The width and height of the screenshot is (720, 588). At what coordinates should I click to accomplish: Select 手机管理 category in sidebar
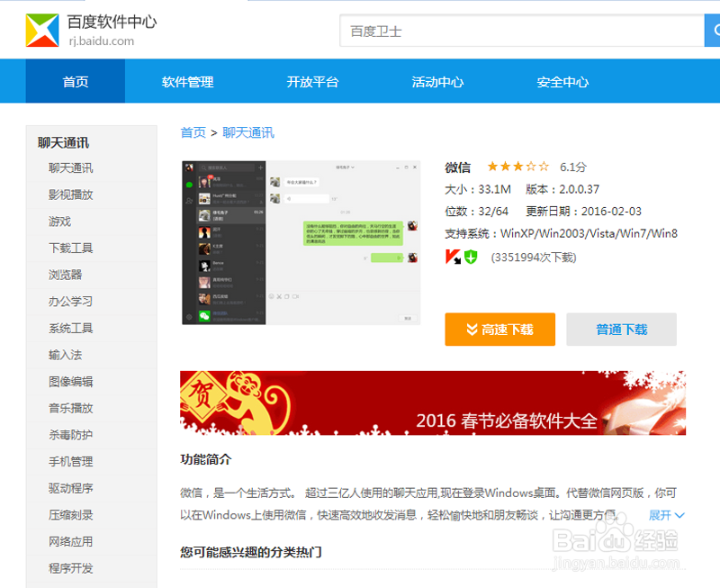click(71, 461)
